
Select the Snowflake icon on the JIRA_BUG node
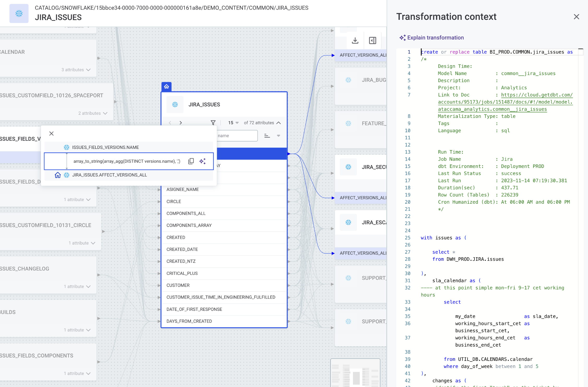(x=348, y=80)
